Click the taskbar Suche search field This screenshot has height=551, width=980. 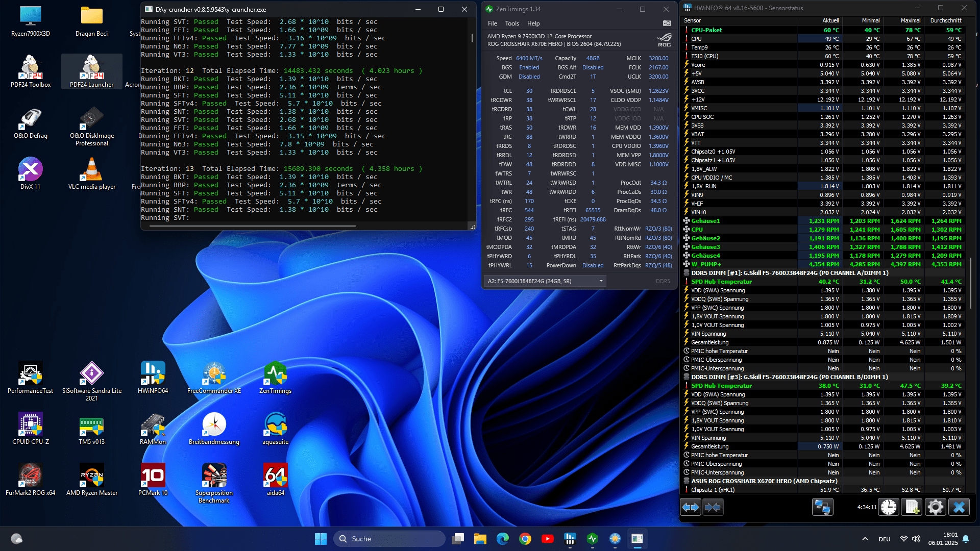(390, 539)
